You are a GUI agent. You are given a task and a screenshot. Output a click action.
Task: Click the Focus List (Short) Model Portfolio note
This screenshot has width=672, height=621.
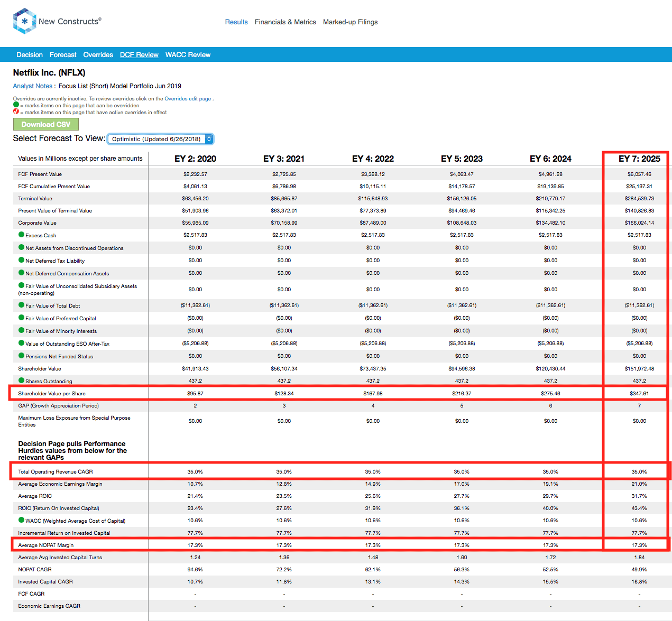pos(120,86)
